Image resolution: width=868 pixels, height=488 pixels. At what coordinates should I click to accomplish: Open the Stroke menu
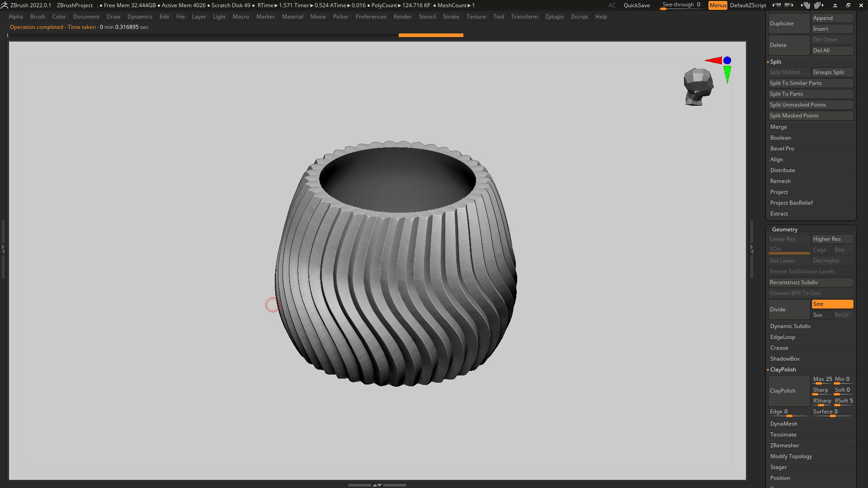coord(451,17)
